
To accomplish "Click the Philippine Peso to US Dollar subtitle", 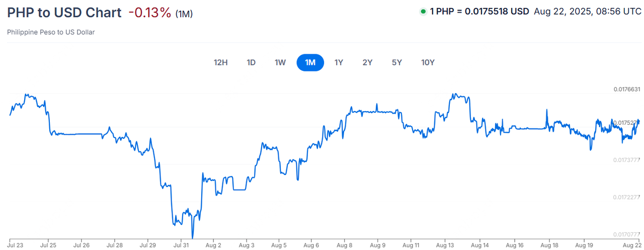I will pos(51,32).
